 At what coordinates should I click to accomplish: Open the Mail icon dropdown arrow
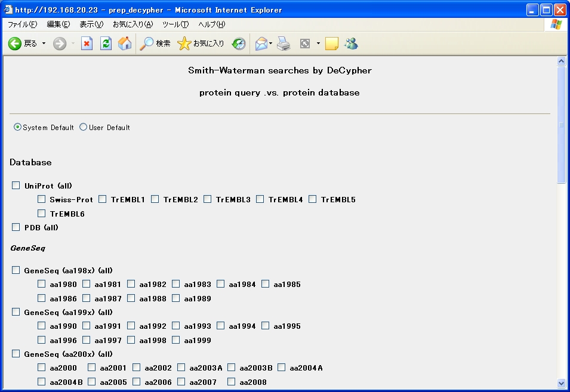pyautogui.click(x=271, y=44)
